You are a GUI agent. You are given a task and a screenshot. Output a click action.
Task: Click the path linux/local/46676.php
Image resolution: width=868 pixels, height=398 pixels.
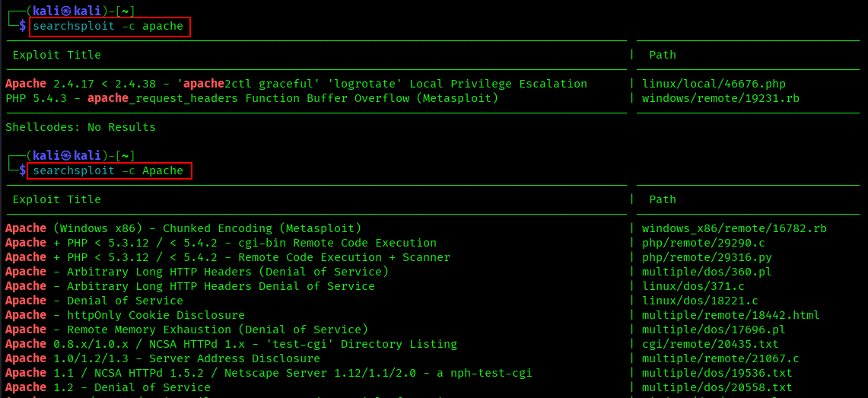click(714, 84)
